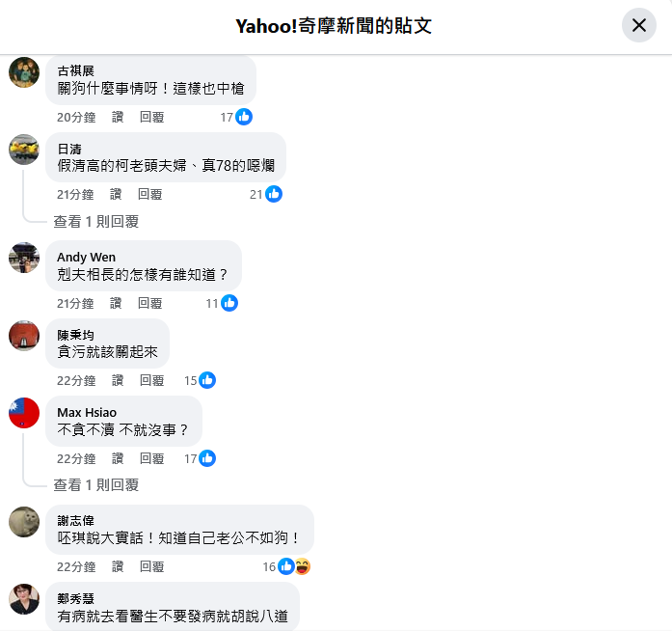The height and width of the screenshot is (631, 672).
Task: Open 日清's profile picture
Action: click(x=24, y=150)
